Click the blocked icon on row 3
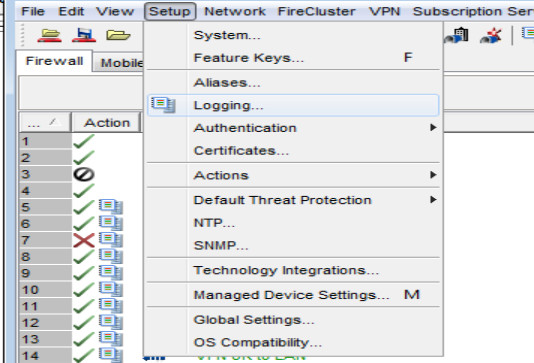Screen dimensions: 534x363 coord(84,174)
